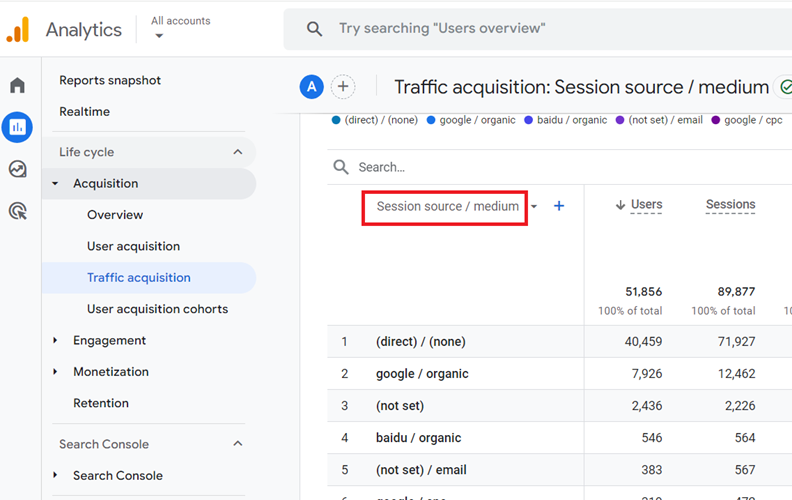Click the blue A comparison avatar
The width and height of the screenshot is (792, 500).
coord(312,87)
